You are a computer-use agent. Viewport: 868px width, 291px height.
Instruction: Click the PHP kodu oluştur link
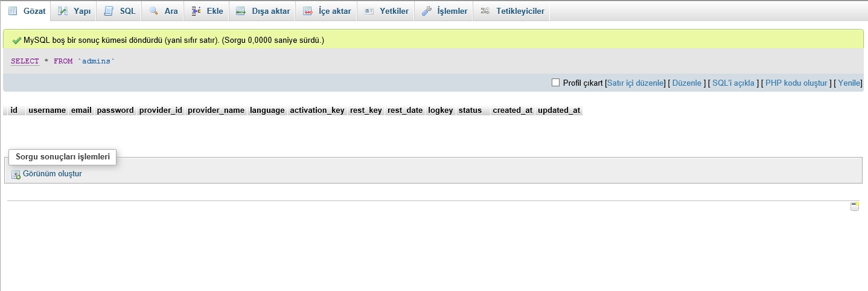point(797,83)
